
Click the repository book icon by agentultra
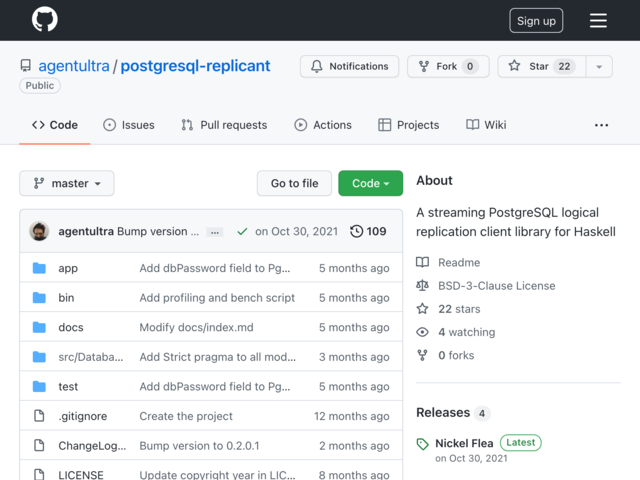tap(26, 66)
